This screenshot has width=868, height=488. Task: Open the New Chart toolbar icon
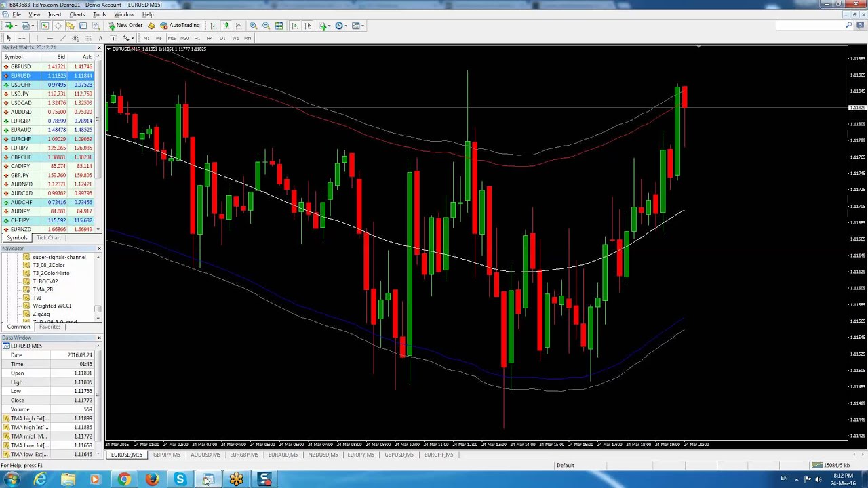click(9, 26)
